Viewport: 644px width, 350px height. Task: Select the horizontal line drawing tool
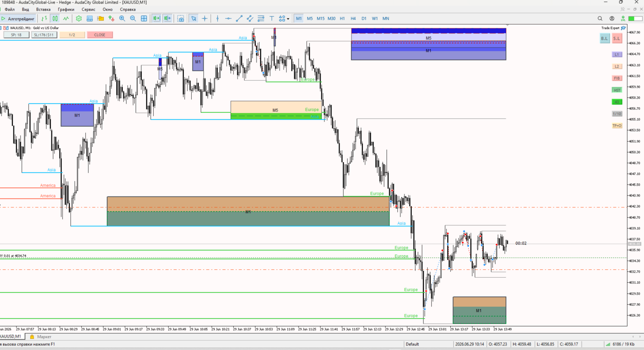click(228, 18)
